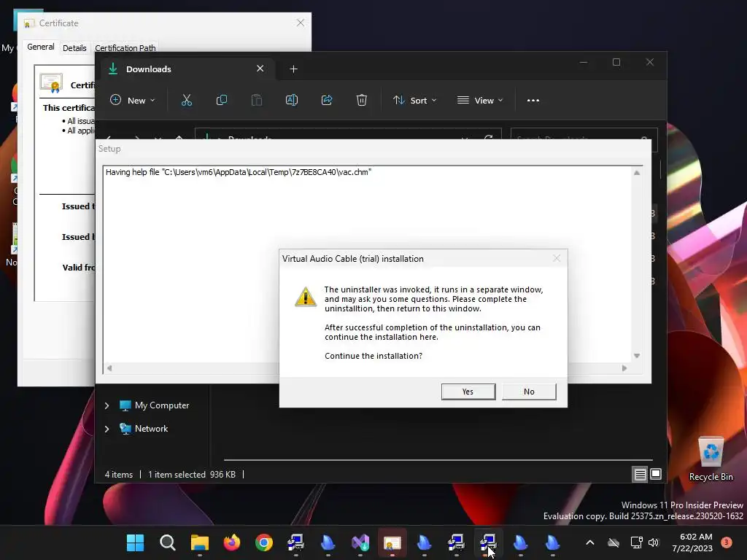The image size is (747, 560).
Task: Select the Downloads tab
Action: [x=186, y=69]
